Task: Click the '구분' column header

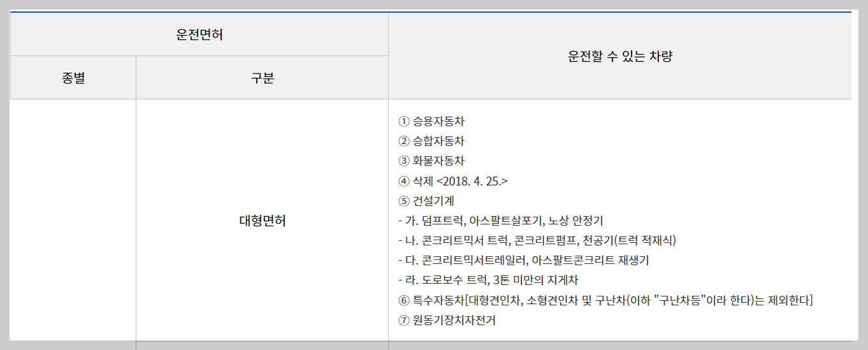Action: 262,78
